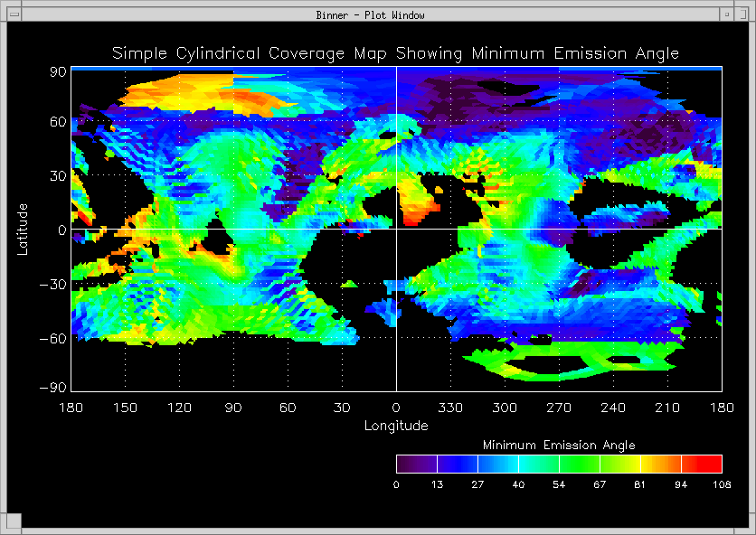Click the "Latitude" axis label
Viewport: 756px width, 535px height.
24,229
